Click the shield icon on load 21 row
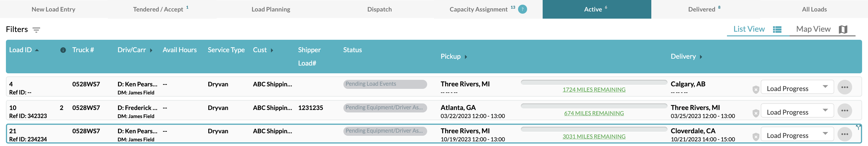 (x=756, y=136)
